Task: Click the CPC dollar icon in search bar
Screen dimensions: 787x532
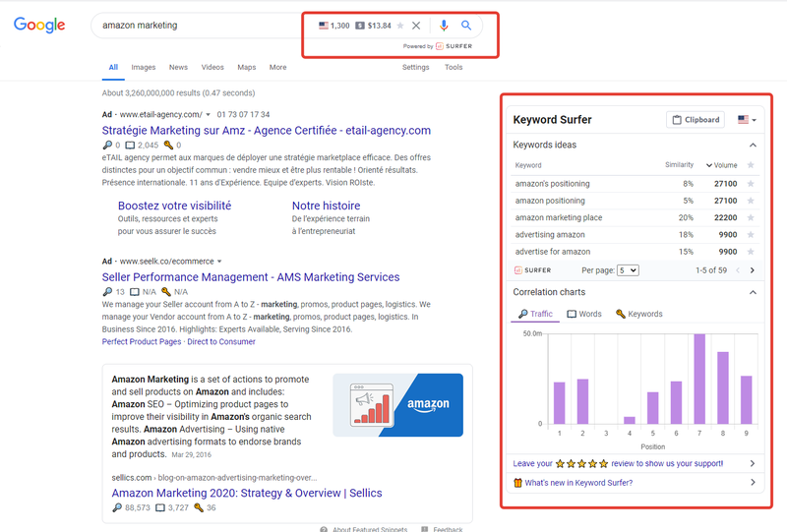Action: [x=360, y=26]
